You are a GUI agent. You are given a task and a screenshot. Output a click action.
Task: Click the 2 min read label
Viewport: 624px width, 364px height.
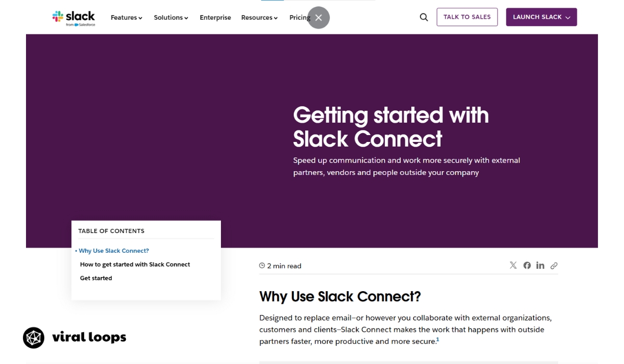(x=280, y=266)
